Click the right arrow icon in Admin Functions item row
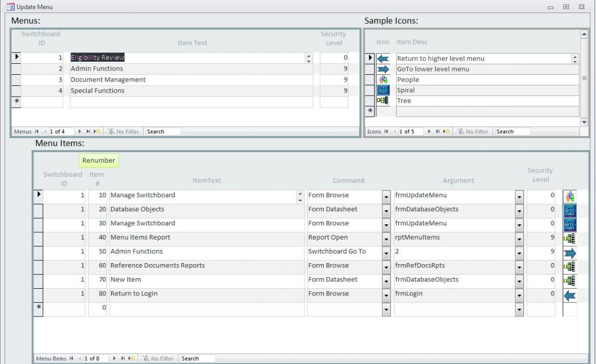The image size is (596, 364). [x=570, y=253]
